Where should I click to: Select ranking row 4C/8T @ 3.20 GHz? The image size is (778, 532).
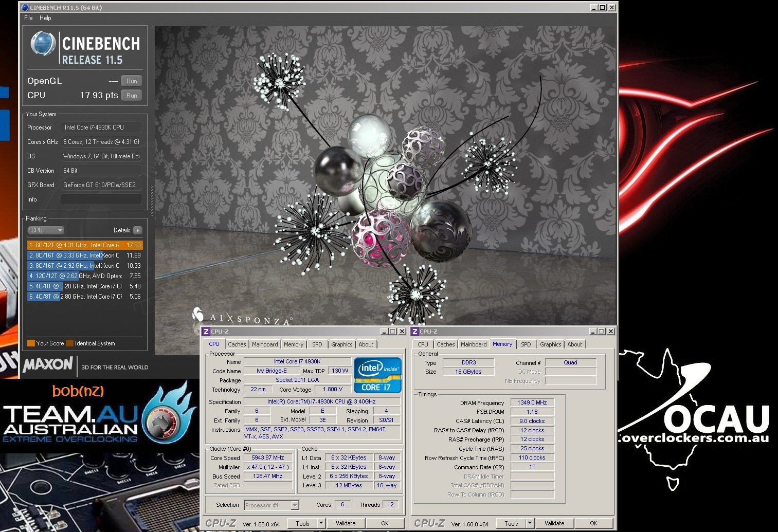[x=85, y=286]
